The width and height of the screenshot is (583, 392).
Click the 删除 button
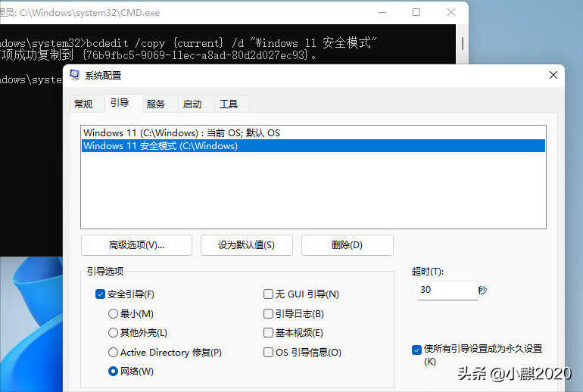click(x=347, y=245)
